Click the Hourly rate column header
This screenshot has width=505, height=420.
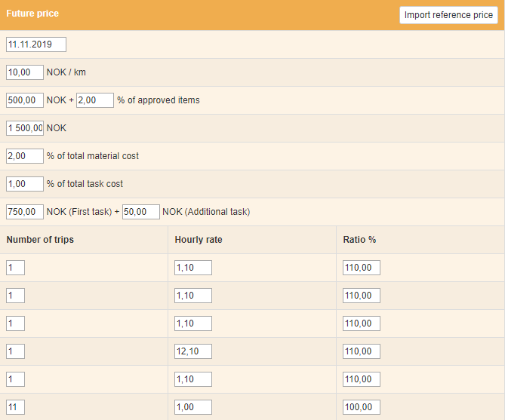(199, 240)
